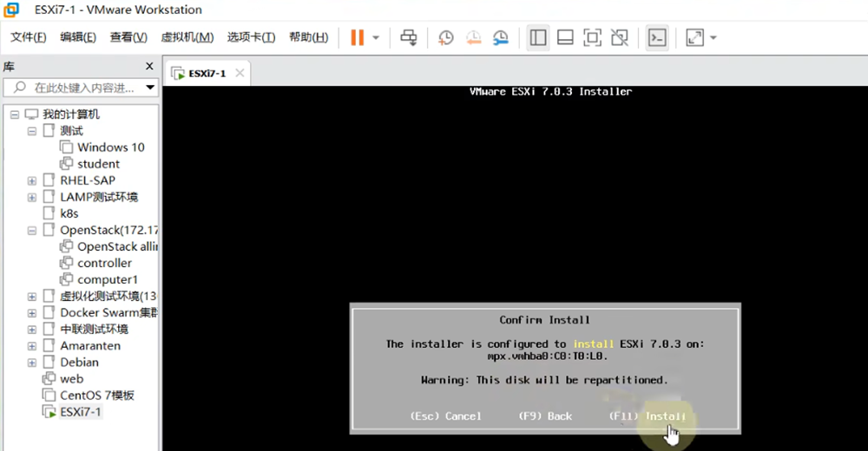This screenshot has width=868, height=451.
Task: Open the 帮助(H) menu
Action: (x=308, y=37)
